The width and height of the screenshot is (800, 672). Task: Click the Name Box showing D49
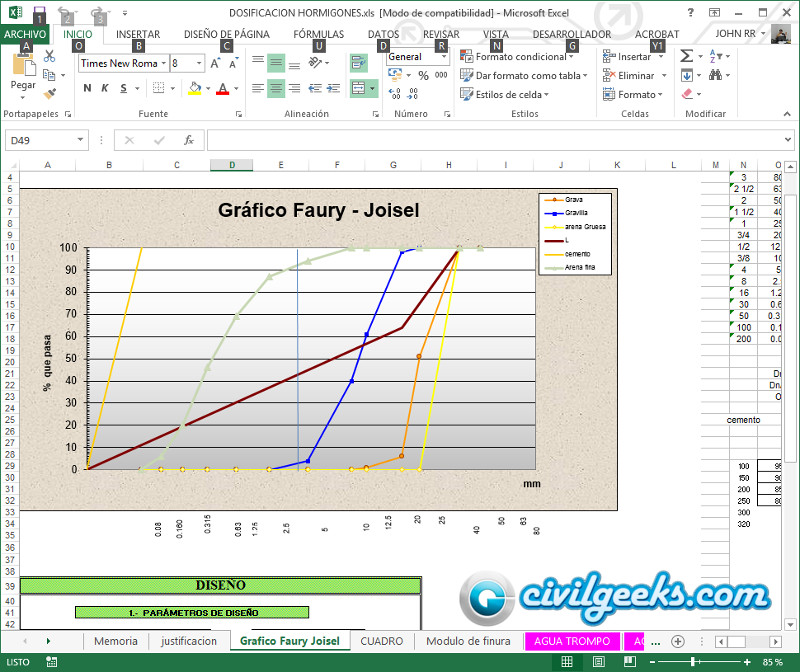(x=40, y=140)
